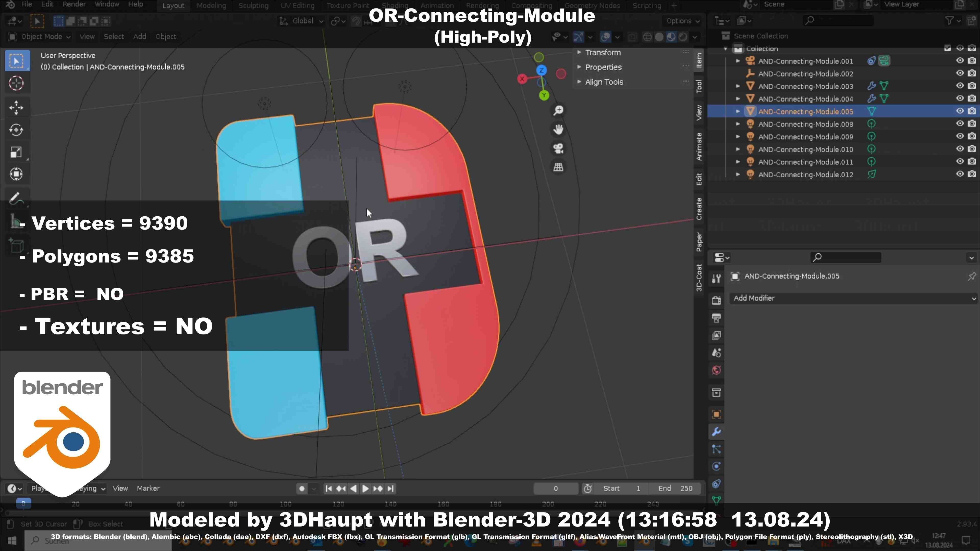The width and height of the screenshot is (980, 551).
Task: Toggle visibility of AND-Connecting-Module.005
Action: 960,111
